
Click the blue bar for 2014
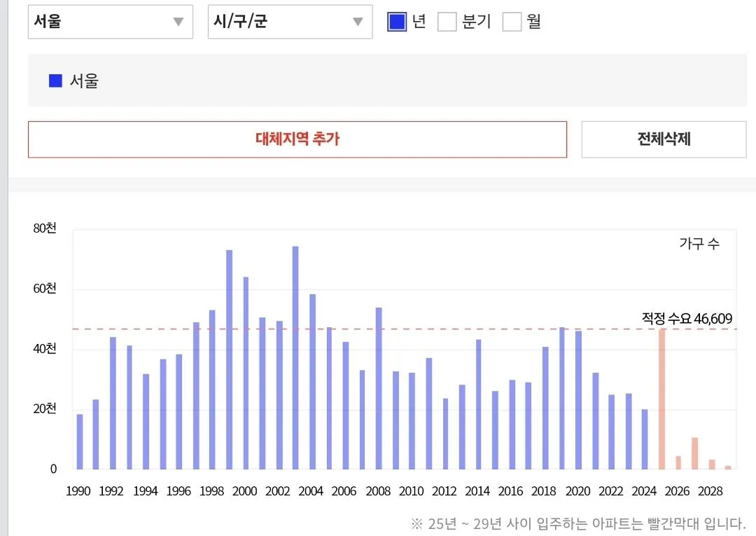point(478,404)
